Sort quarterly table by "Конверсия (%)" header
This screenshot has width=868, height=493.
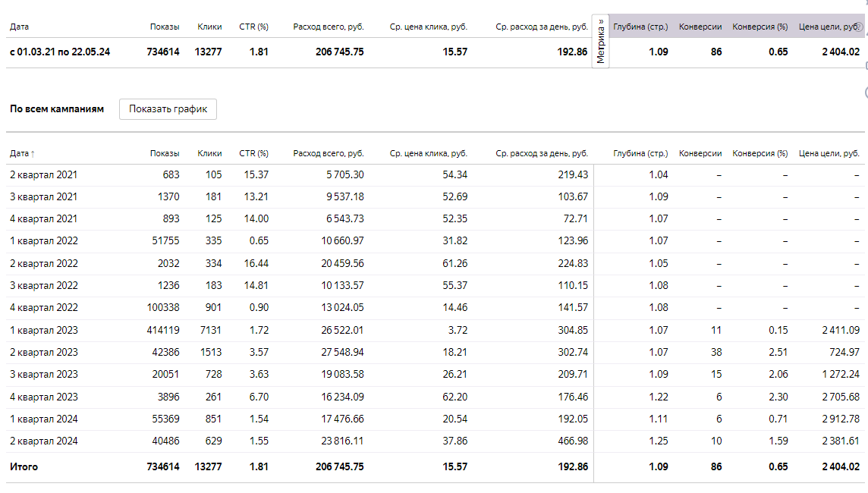click(x=759, y=153)
